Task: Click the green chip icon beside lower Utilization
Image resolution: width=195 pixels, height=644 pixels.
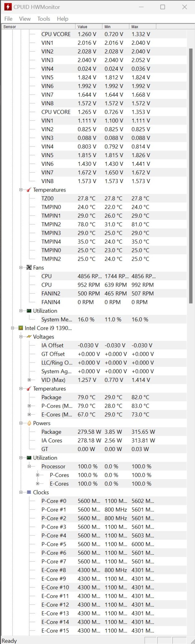Action: (x=29, y=458)
